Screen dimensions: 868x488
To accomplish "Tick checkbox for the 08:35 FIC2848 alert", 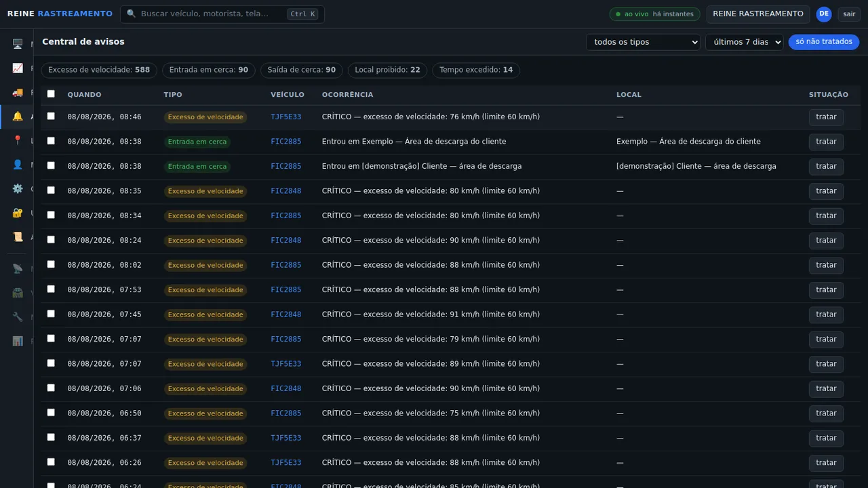I will click(51, 190).
